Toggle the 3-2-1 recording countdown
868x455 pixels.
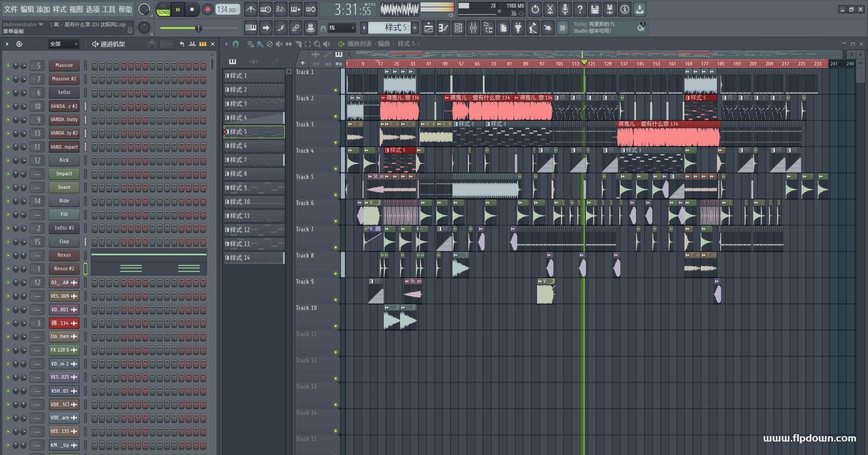(280, 9)
